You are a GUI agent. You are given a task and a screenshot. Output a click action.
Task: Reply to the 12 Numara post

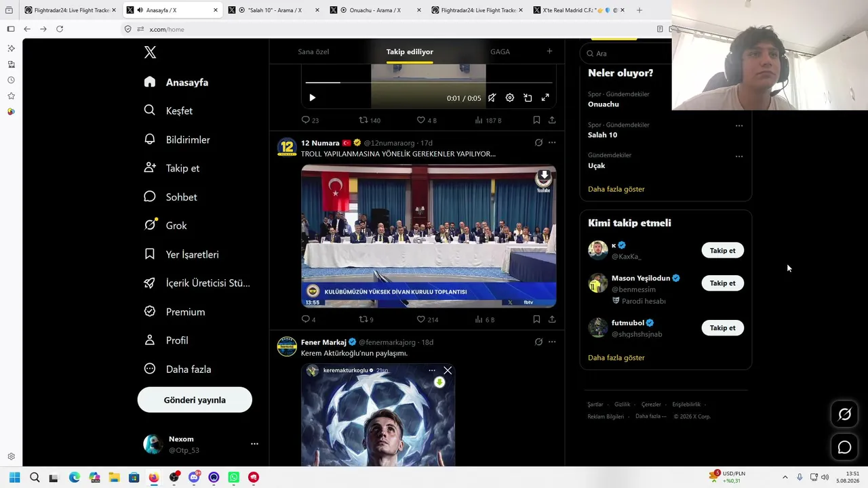click(309, 319)
